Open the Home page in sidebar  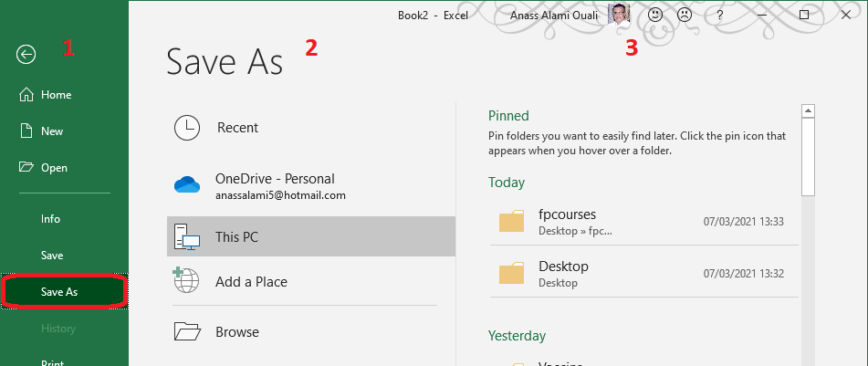(64, 95)
